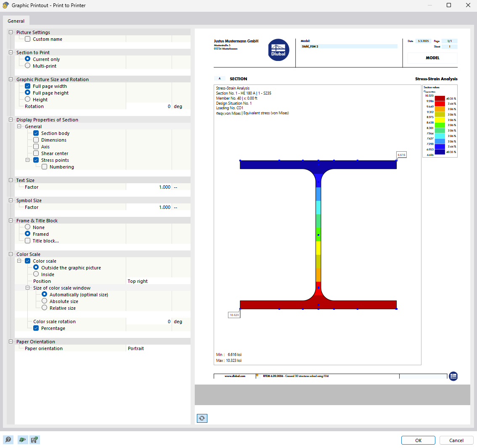Confirm with the OK button
Viewport: 477px width, 448px height.
point(418,440)
